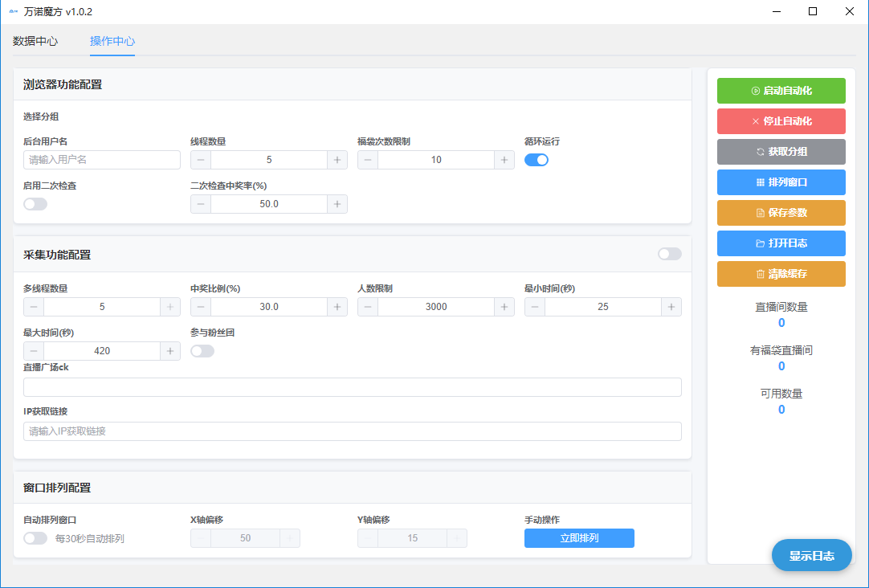Decrease 福袋次数限制 with minus button

(368, 160)
